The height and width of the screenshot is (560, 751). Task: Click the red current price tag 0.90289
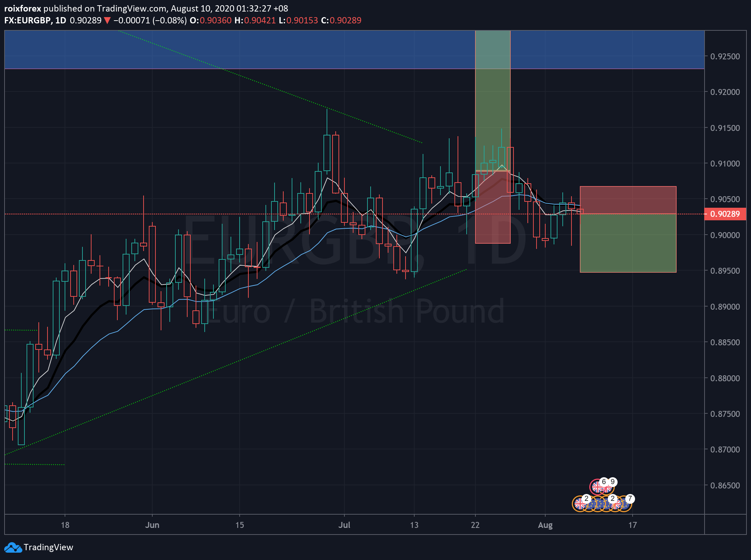725,214
